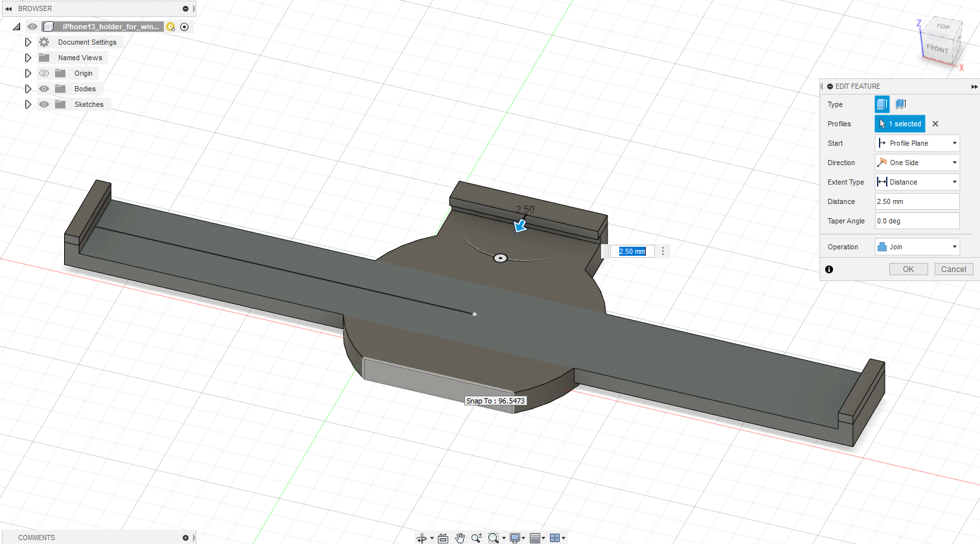Click the info icon in Edit Feature

[829, 269]
